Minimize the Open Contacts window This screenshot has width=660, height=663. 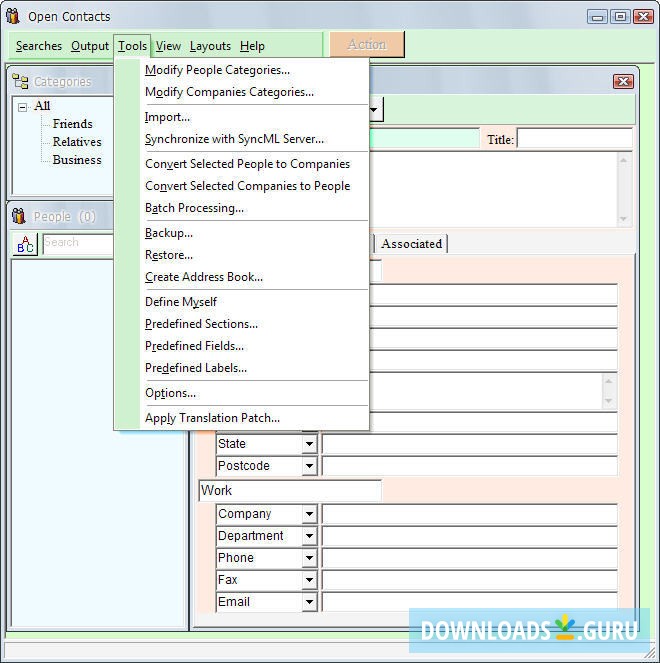click(x=597, y=17)
